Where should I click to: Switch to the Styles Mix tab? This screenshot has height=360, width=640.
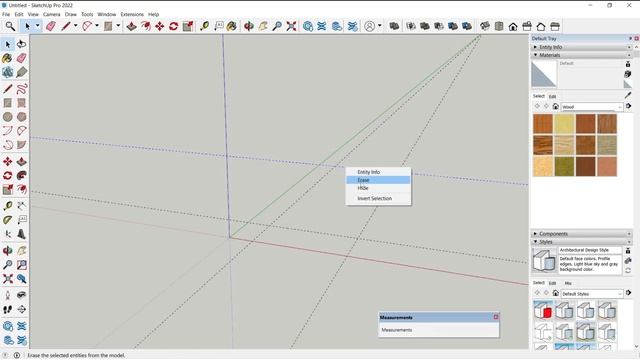[568, 283]
